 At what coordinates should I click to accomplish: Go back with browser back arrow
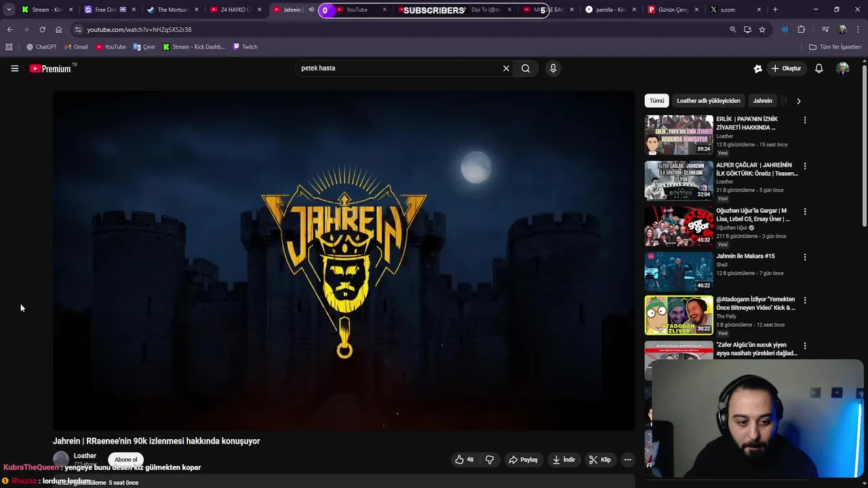[9, 30]
